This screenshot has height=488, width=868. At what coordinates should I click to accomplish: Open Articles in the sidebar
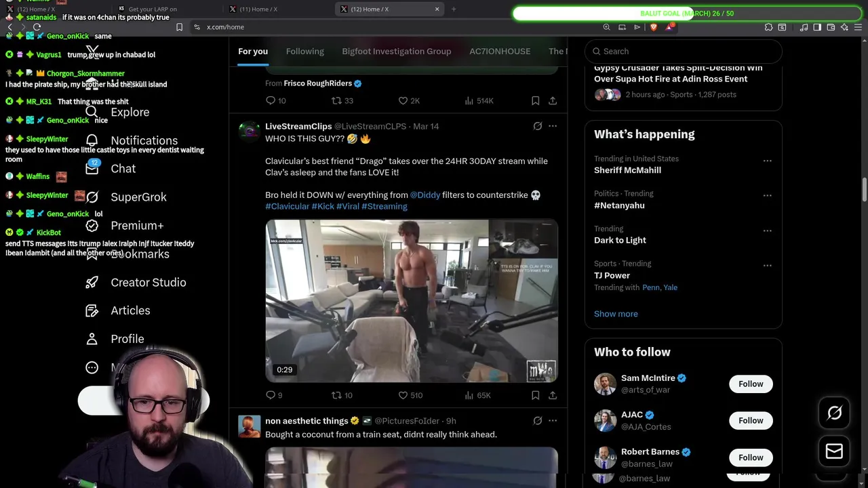117,310
